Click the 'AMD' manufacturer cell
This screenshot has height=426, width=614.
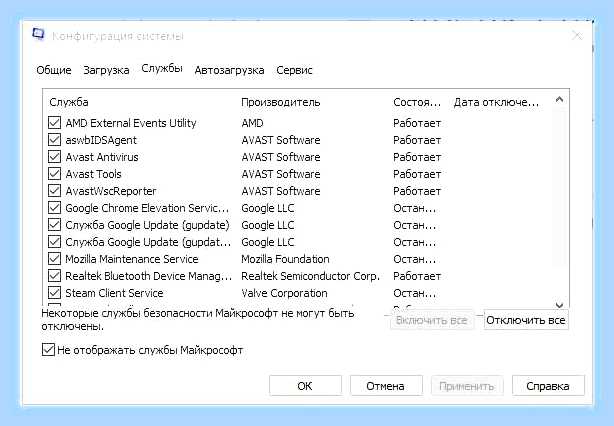(x=252, y=123)
